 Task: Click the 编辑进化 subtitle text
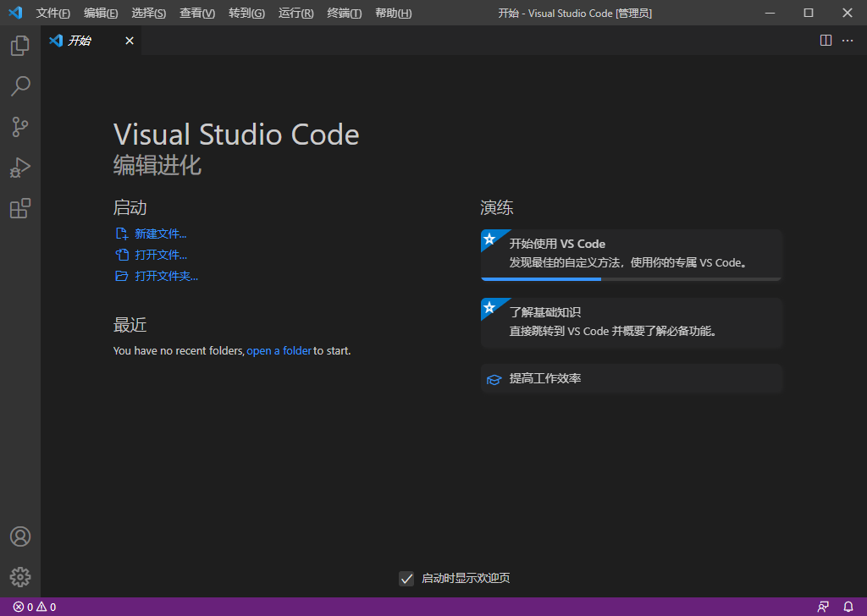coord(157,165)
